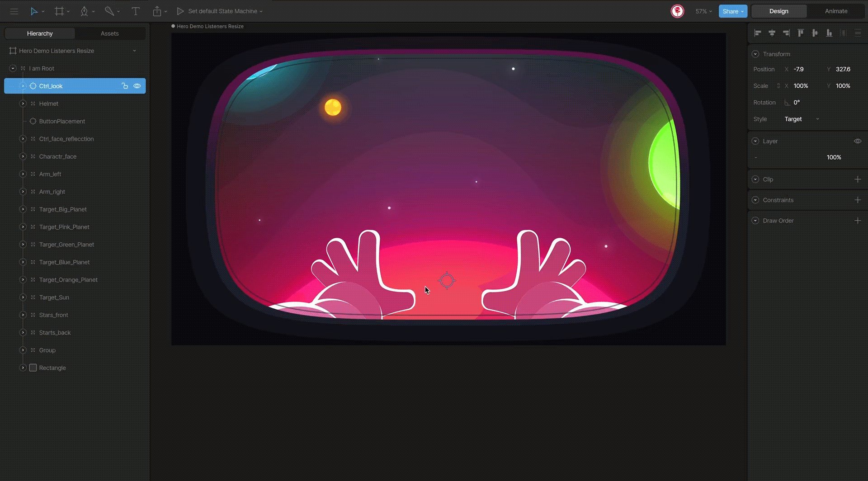Select the Ctrl_look item
The height and width of the screenshot is (481, 868).
(75, 86)
